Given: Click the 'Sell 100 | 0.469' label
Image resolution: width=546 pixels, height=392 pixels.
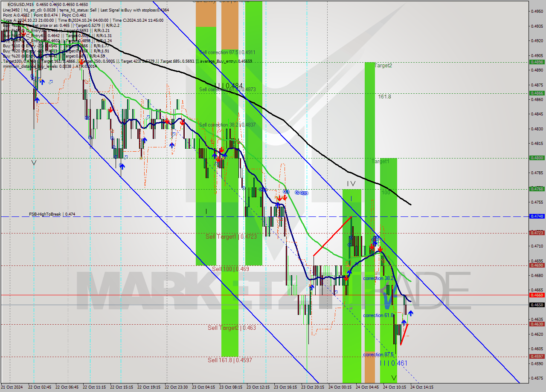Looking at the screenshot, I should (x=230, y=269).
